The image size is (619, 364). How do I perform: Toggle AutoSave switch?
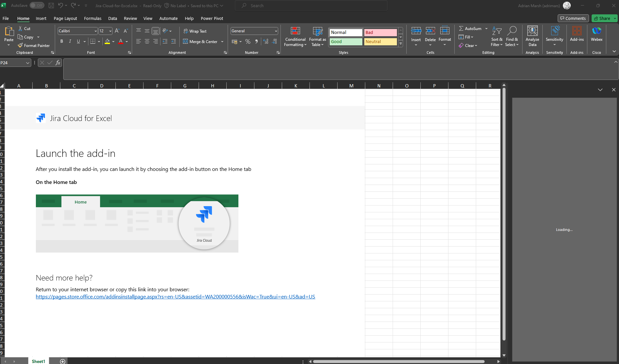[x=37, y=6]
